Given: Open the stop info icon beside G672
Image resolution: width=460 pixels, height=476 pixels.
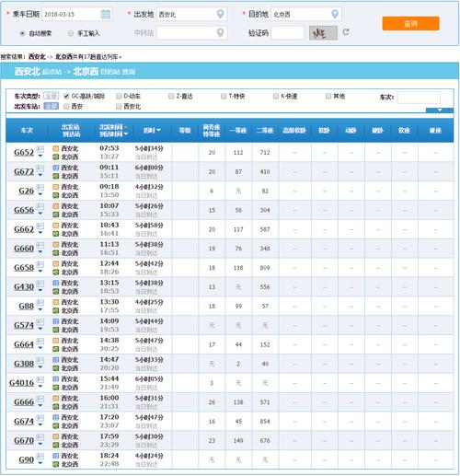Looking at the screenshot, I should [40, 168].
